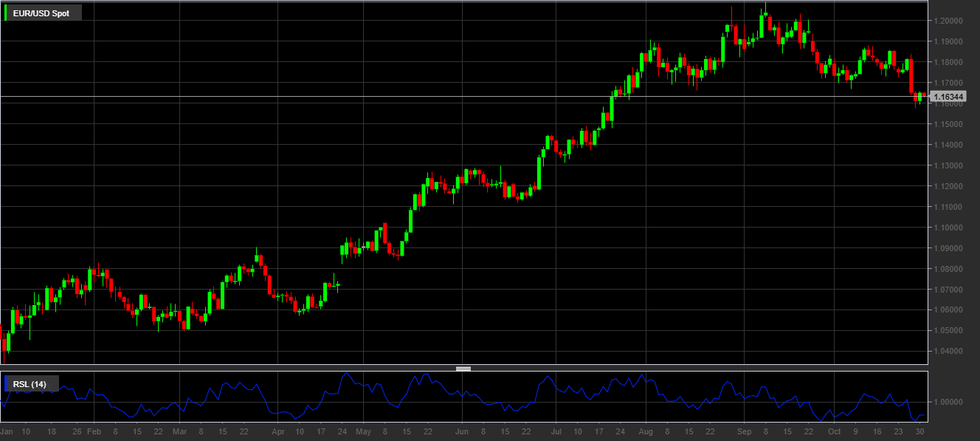The image size is (980, 441).
Task: Click the 1.06000 price axis label
Action: 949,310
